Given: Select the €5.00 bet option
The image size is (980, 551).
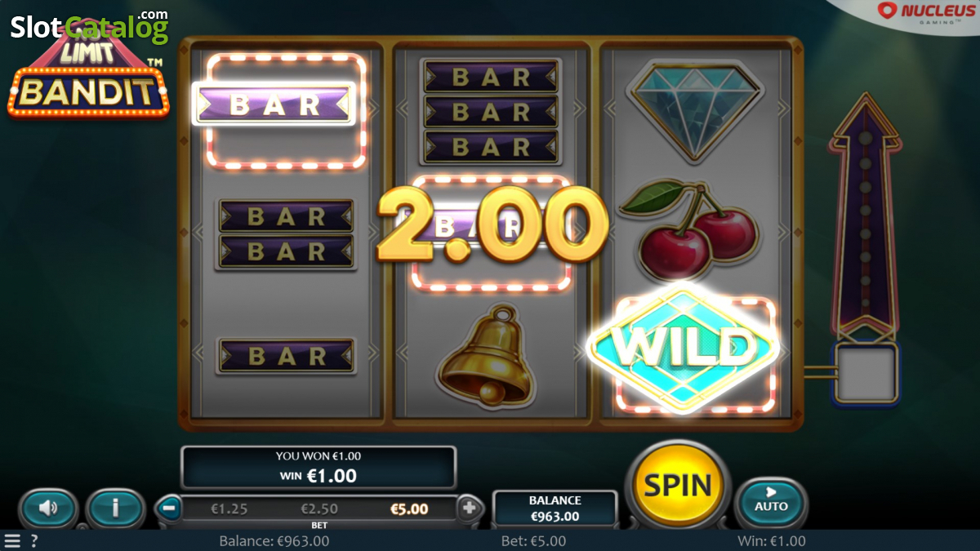Looking at the screenshot, I should (x=409, y=509).
